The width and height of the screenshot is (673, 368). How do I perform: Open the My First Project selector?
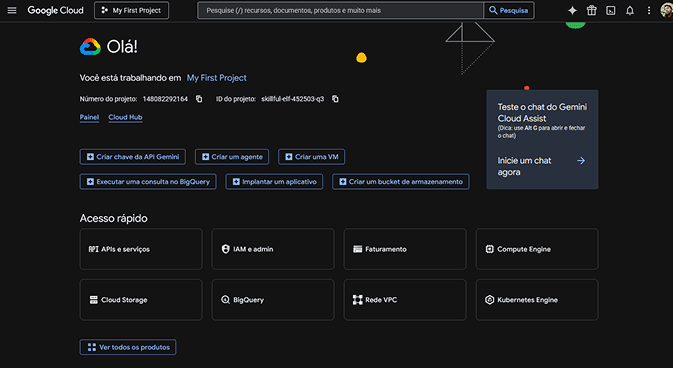click(131, 10)
